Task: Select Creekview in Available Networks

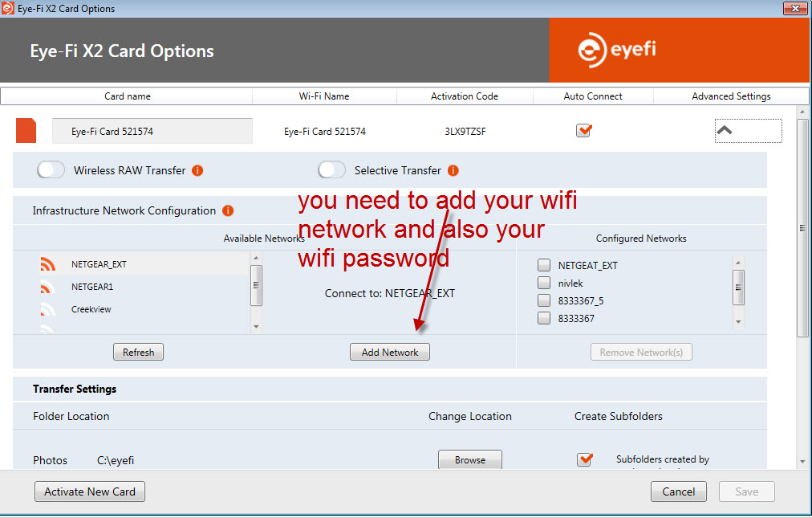Action: point(145,309)
